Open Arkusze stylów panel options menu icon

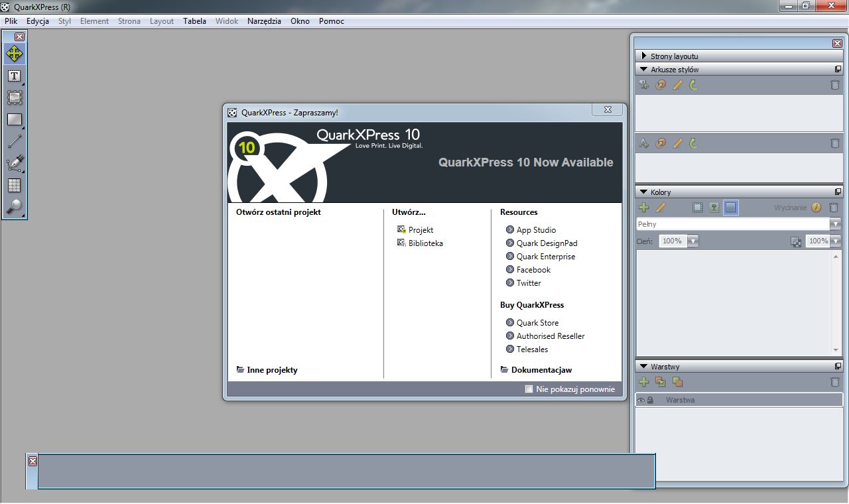pyautogui.click(x=838, y=69)
